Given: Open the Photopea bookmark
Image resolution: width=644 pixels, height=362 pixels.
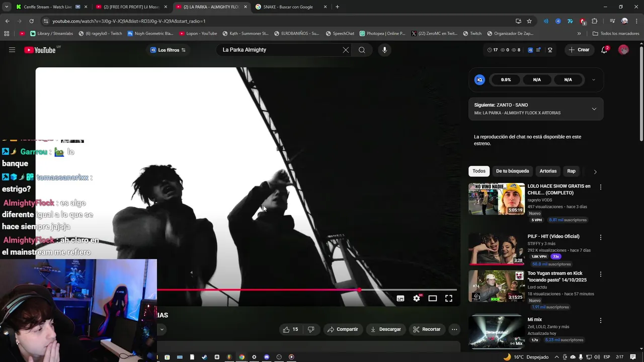Looking at the screenshot, I should [382, 34].
